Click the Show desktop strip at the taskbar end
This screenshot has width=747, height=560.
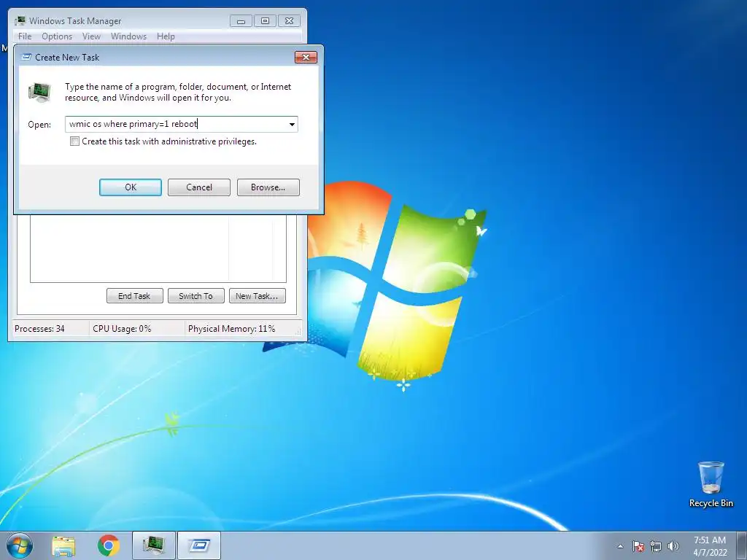(742, 546)
